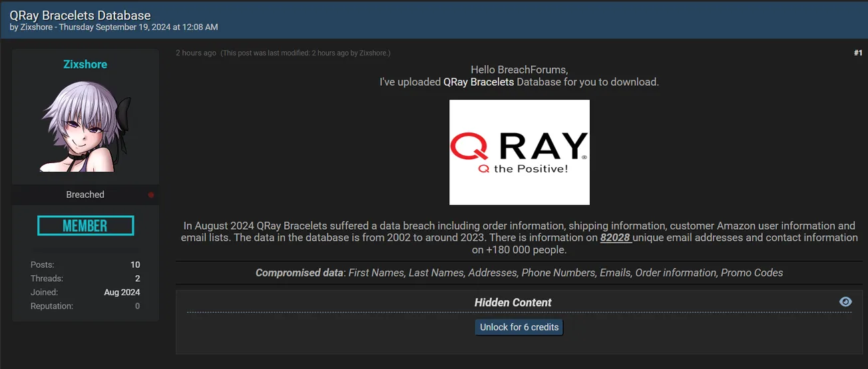View the user's threads count of 2
This screenshot has width=868, height=369.
pos(137,278)
